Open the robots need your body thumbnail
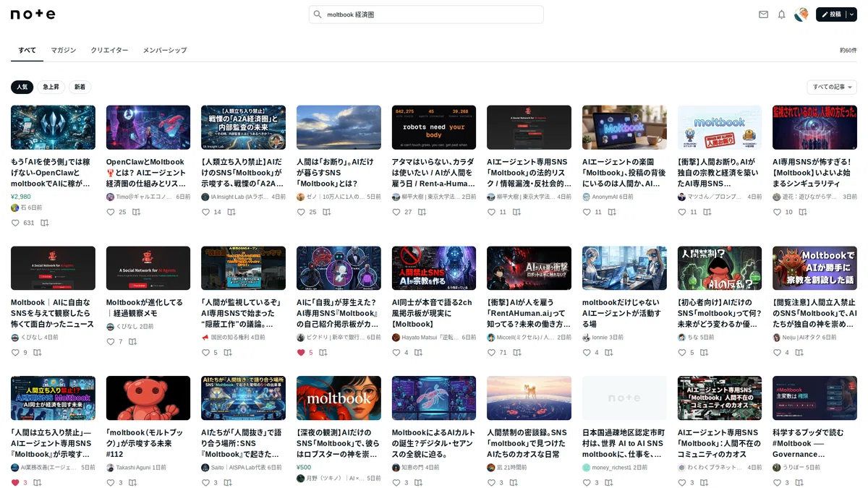This screenshot has width=868, height=488. tap(434, 127)
